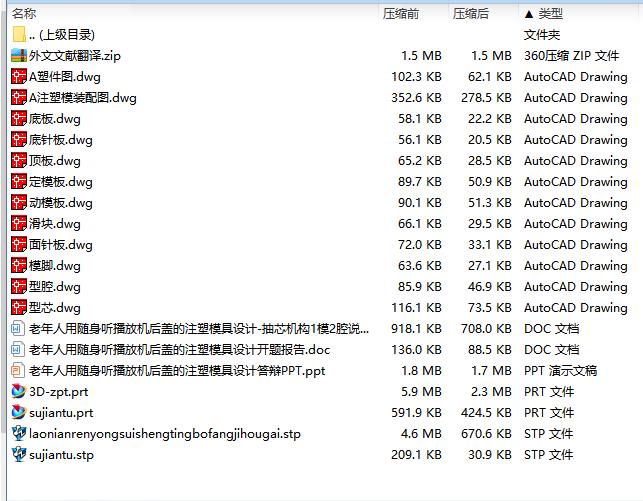
Task: Select the .. (上级目录) entry
Action: click(62, 35)
